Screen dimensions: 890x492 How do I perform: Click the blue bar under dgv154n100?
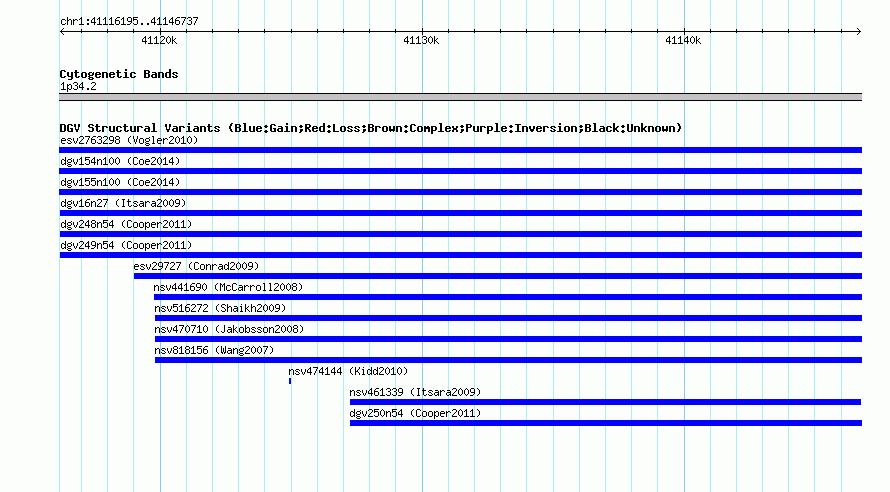pos(460,171)
